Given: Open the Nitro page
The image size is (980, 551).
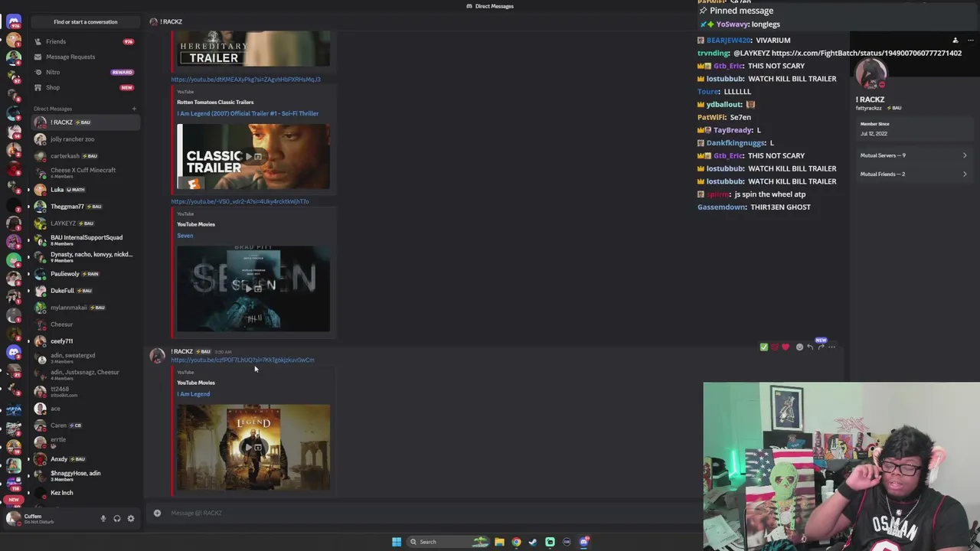Looking at the screenshot, I should 86,72.
